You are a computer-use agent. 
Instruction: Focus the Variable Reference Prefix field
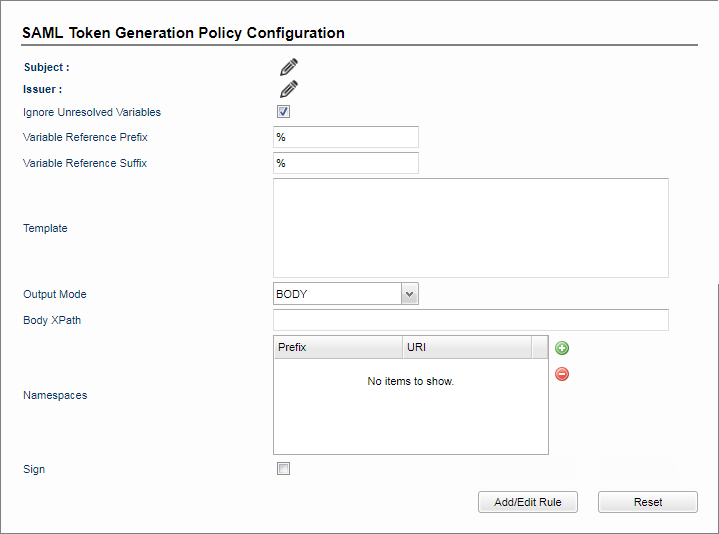346,137
